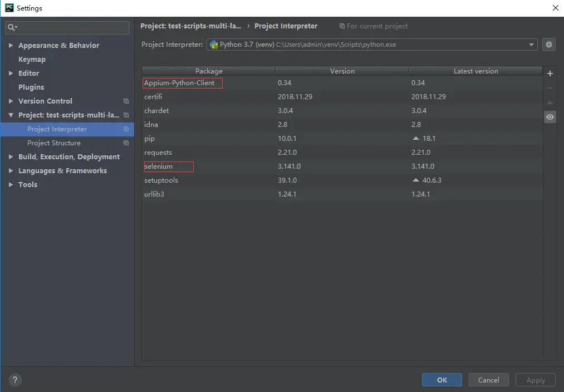Viewport: 564px width, 392px height.
Task: Open the Plugins settings page
Action: (31, 87)
